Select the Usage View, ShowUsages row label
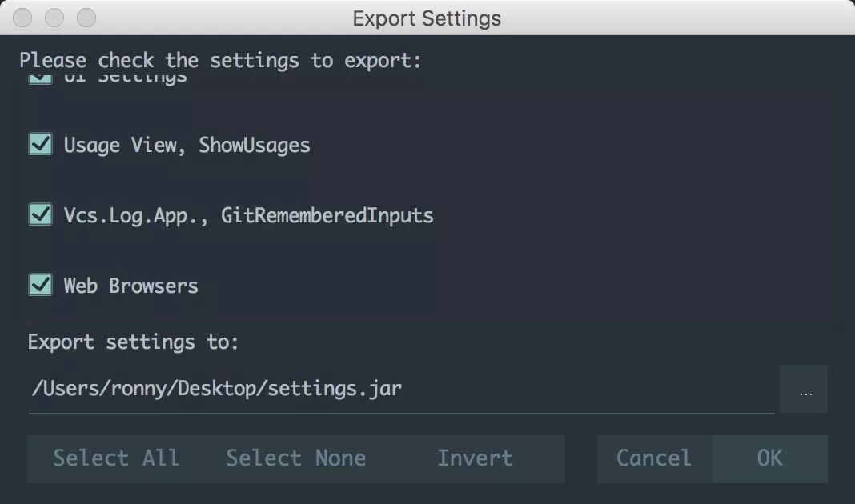Image resolution: width=855 pixels, height=504 pixels. 187,145
